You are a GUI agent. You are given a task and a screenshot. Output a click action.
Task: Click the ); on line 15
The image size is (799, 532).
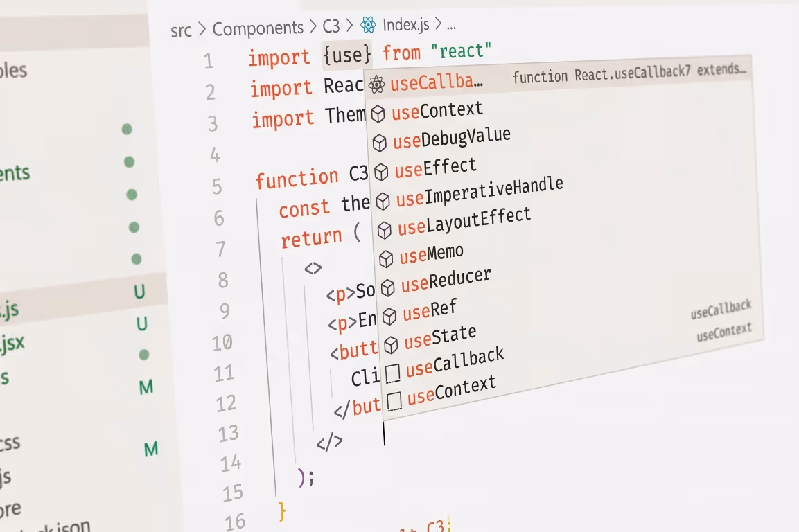pos(306,477)
